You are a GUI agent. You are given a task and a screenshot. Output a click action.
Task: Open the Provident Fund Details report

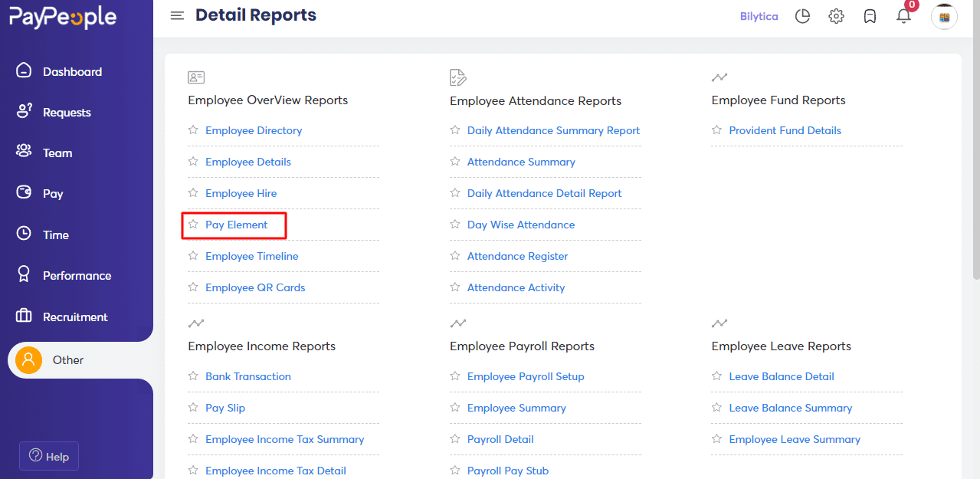[x=784, y=130]
